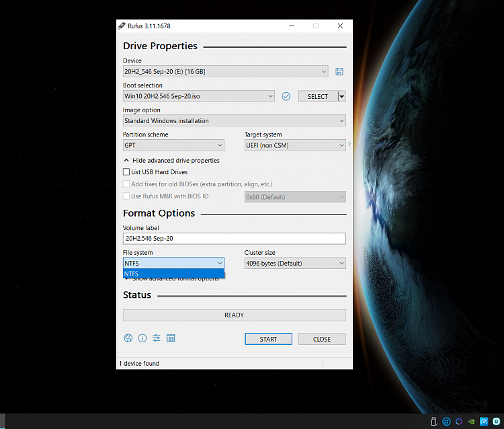504x429 pixels.
Task: Click the SELECT button
Action: click(x=318, y=96)
